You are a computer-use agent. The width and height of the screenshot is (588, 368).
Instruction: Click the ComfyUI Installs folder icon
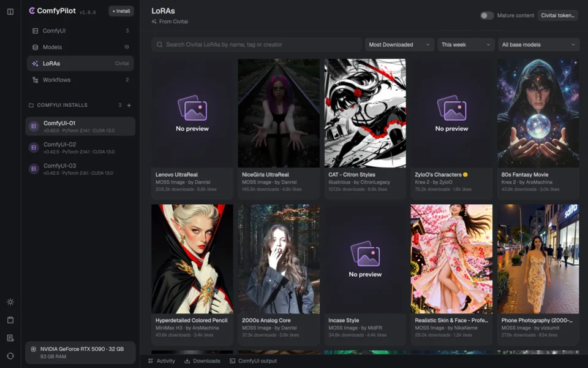tap(31, 105)
